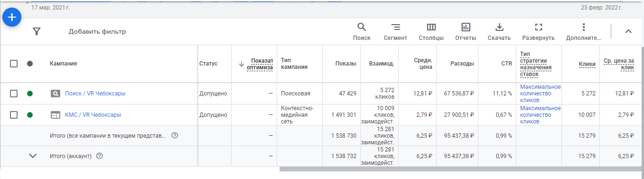Sort by the Клики column header
This screenshot has height=179, width=644.
587,64
